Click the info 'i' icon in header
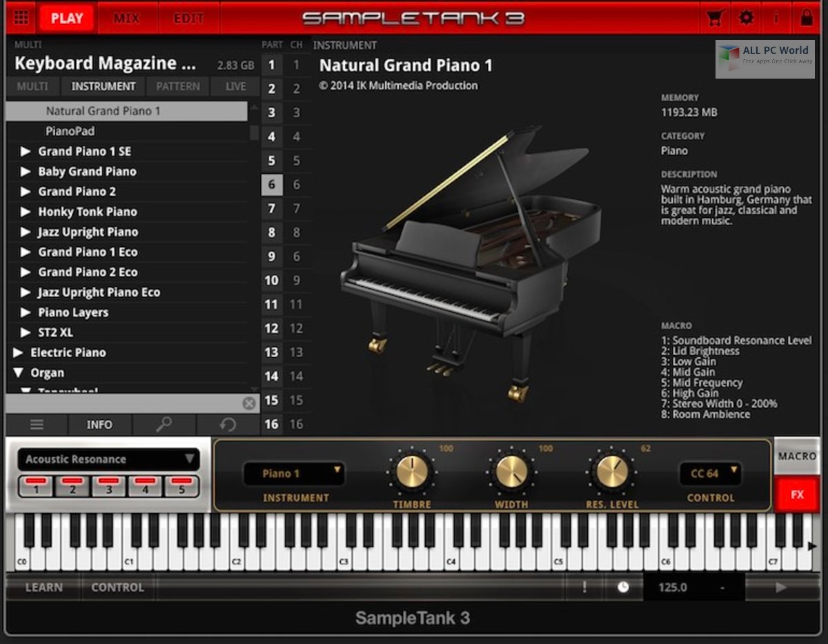The image size is (828, 644). 776,18
